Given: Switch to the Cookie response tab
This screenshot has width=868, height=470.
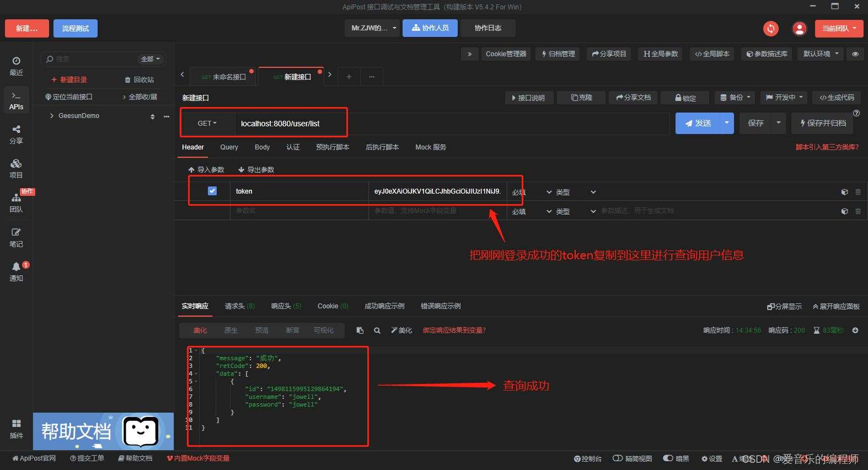Looking at the screenshot, I should [x=333, y=306].
